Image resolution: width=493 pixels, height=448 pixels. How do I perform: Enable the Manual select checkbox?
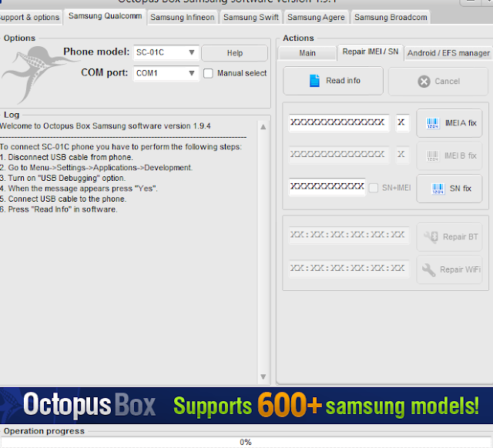point(208,74)
